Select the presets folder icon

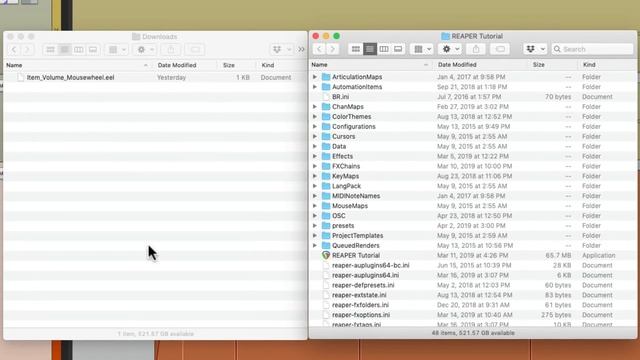pyautogui.click(x=326, y=226)
